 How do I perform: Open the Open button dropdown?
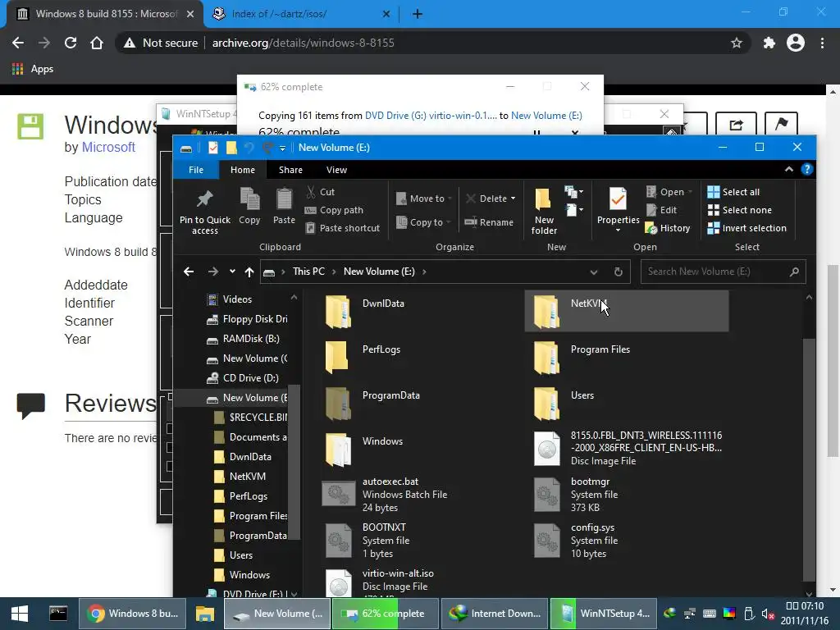[690, 192]
